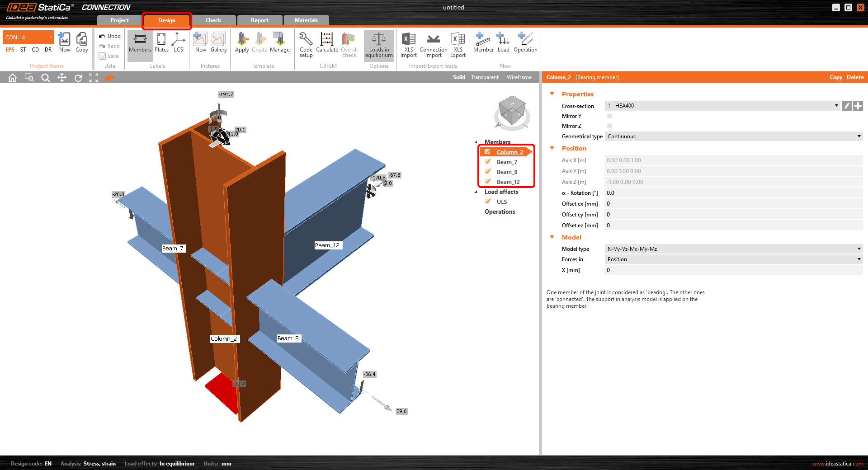
Task: Click edit cross-section pencil icon
Action: pyautogui.click(x=847, y=106)
